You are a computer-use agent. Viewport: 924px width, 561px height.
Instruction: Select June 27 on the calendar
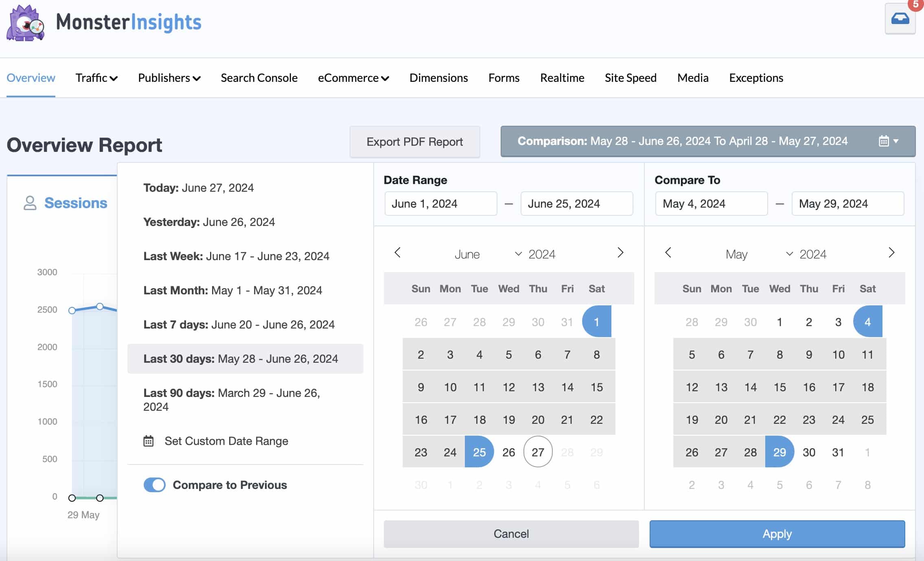tap(538, 451)
